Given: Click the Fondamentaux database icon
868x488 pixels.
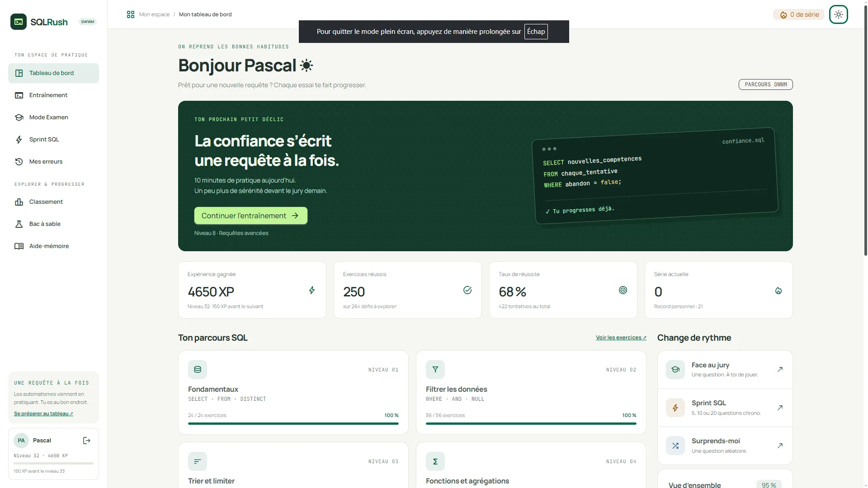Looking at the screenshot, I should [x=198, y=370].
